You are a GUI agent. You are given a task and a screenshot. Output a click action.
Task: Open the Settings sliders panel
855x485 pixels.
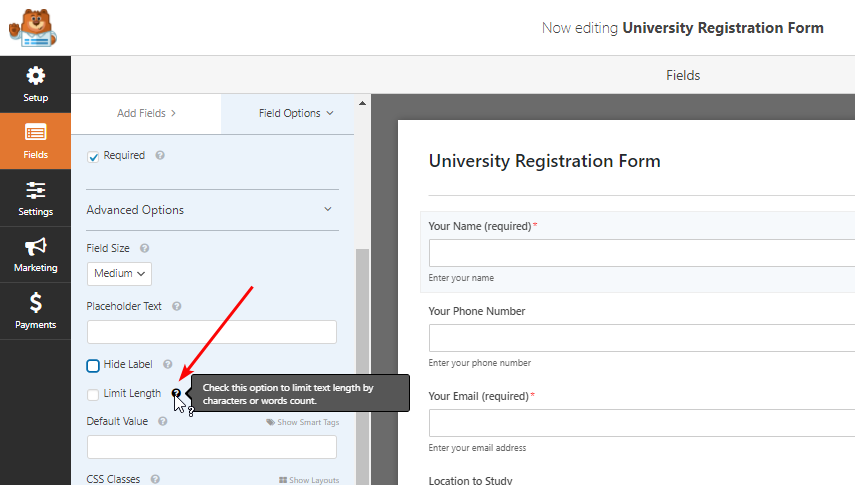(35, 198)
